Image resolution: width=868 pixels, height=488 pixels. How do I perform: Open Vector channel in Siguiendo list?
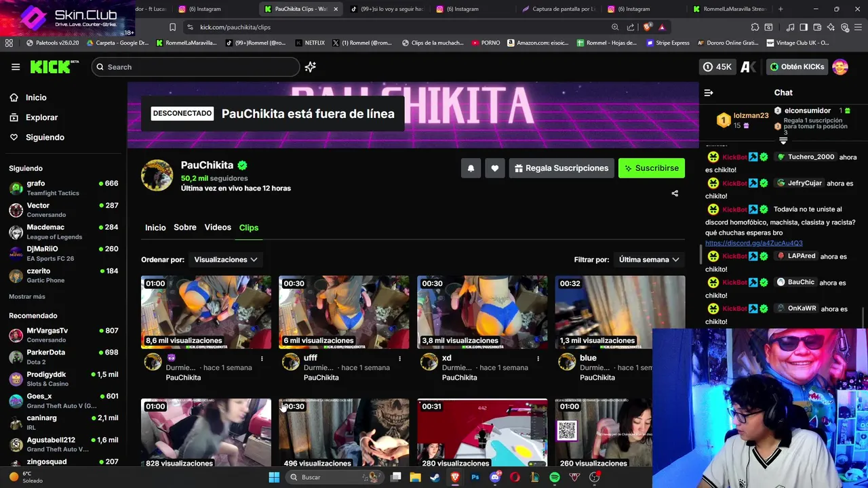64,209
